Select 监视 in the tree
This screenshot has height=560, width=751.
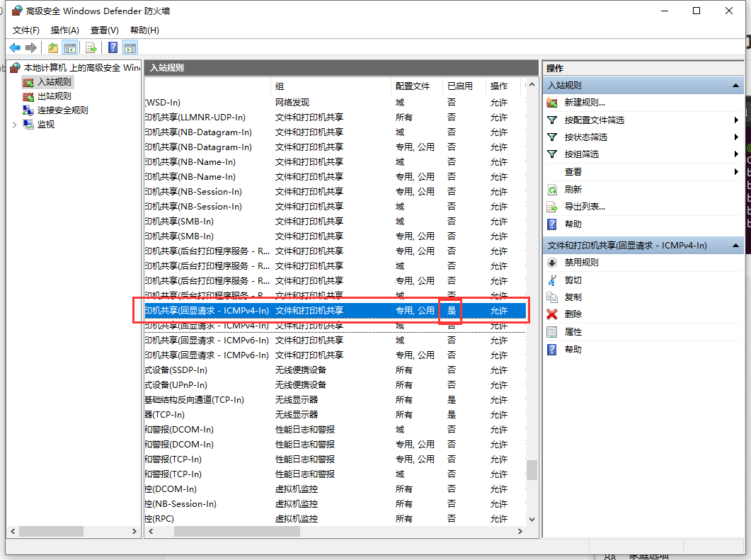tap(46, 125)
